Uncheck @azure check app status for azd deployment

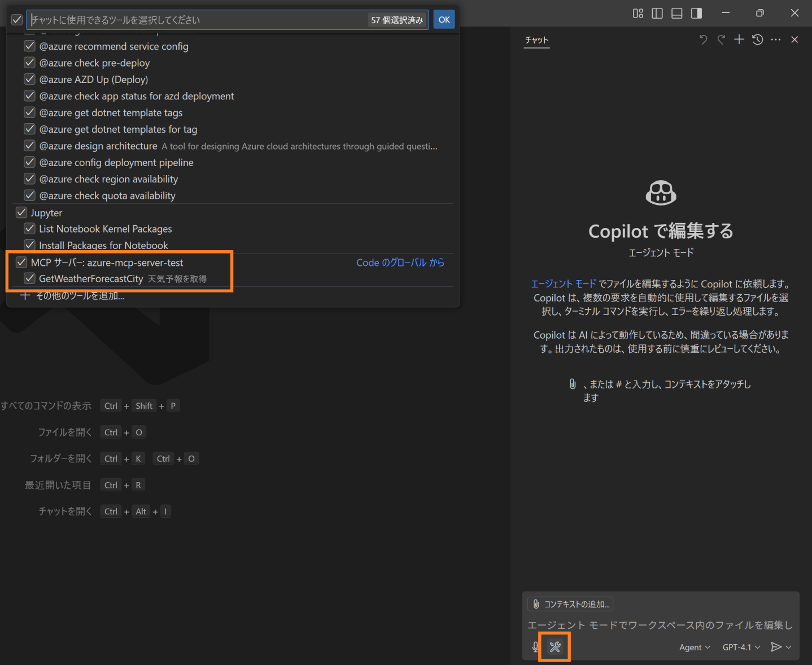click(x=30, y=96)
